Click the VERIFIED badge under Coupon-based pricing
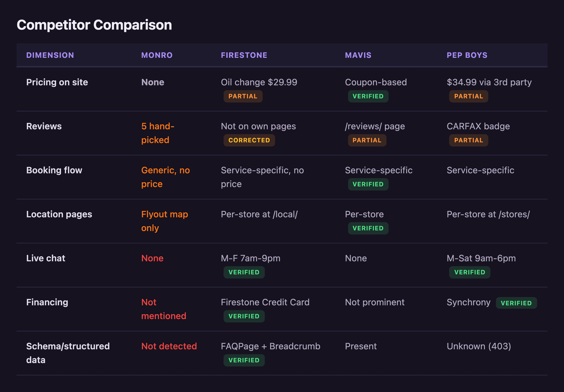Viewport: 564px width, 392px height. pos(368,96)
